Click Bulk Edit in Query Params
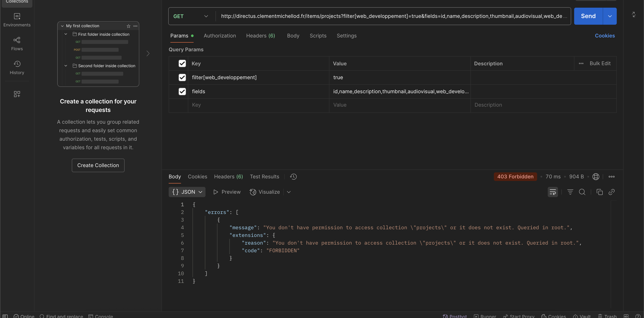 [600, 63]
